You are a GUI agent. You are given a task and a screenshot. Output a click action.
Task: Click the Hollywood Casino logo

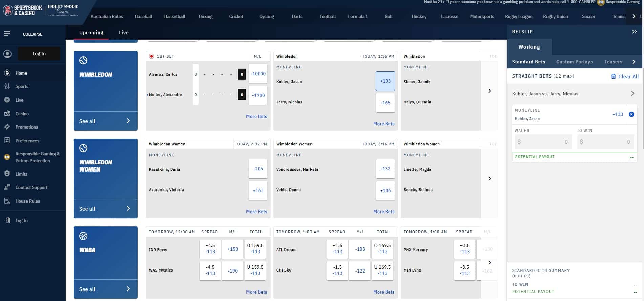(63, 10)
